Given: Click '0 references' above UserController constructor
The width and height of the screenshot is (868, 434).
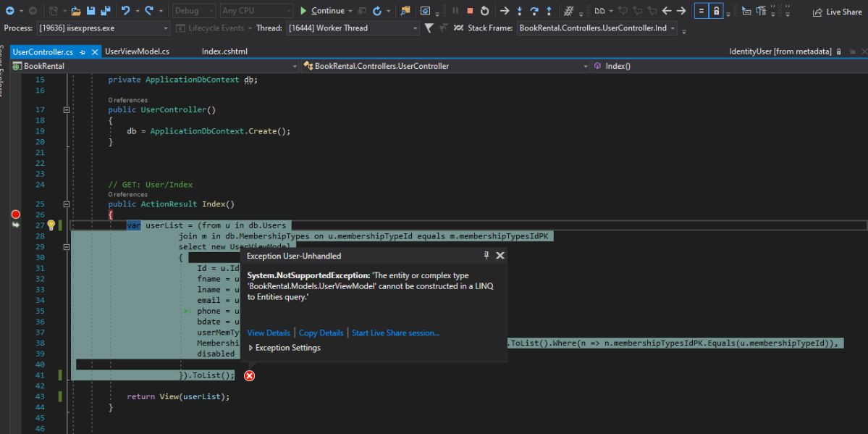Looking at the screenshot, I should [128, 100].
